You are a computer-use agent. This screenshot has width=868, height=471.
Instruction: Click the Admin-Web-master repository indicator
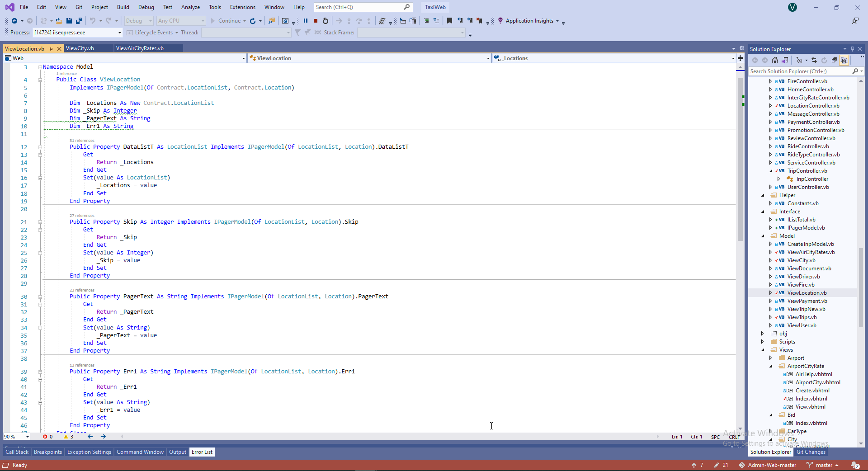[x=767, y=465]
